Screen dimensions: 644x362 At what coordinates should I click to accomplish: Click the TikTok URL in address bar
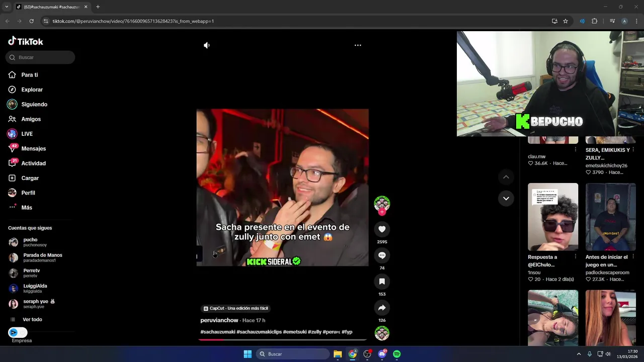coord(133,21)
